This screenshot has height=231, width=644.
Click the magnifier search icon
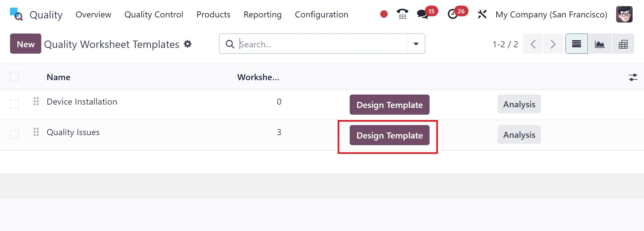230,44
